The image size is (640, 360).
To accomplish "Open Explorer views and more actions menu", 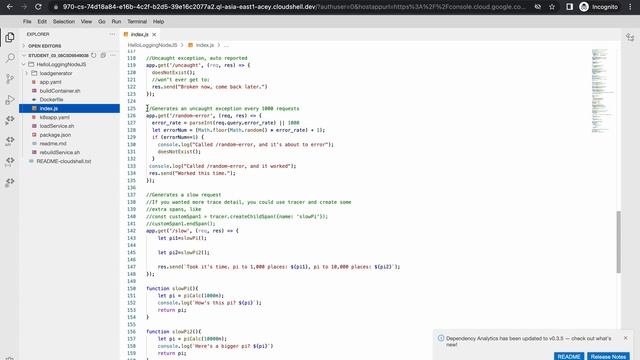I will [112, 34].
